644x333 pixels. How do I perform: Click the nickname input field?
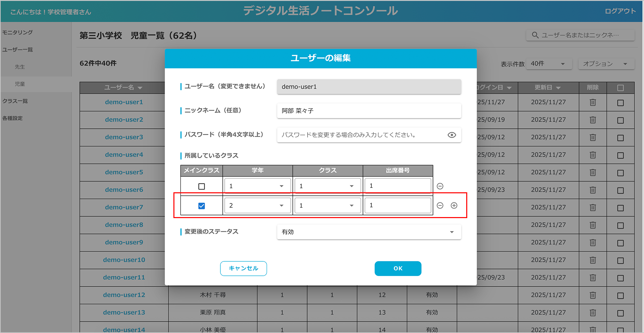click(369, 111)
